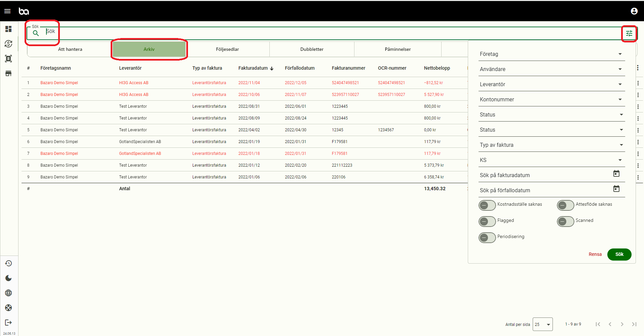
Task: Click the HI3G Access AB supplier dated 2022/10/06
Action: pyautogui.click(x=134, y=95)
